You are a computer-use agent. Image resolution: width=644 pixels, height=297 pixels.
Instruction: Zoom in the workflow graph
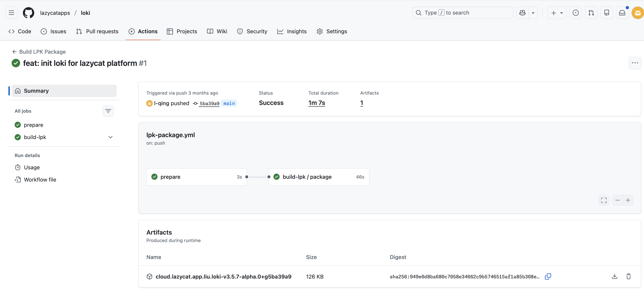click(628, 200)
